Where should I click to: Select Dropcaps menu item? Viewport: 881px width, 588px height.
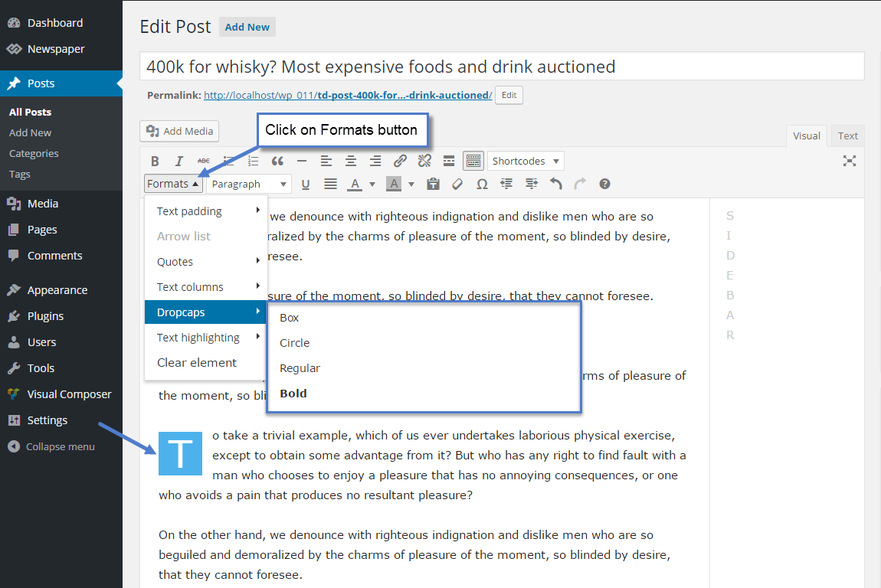pos(206,312)
